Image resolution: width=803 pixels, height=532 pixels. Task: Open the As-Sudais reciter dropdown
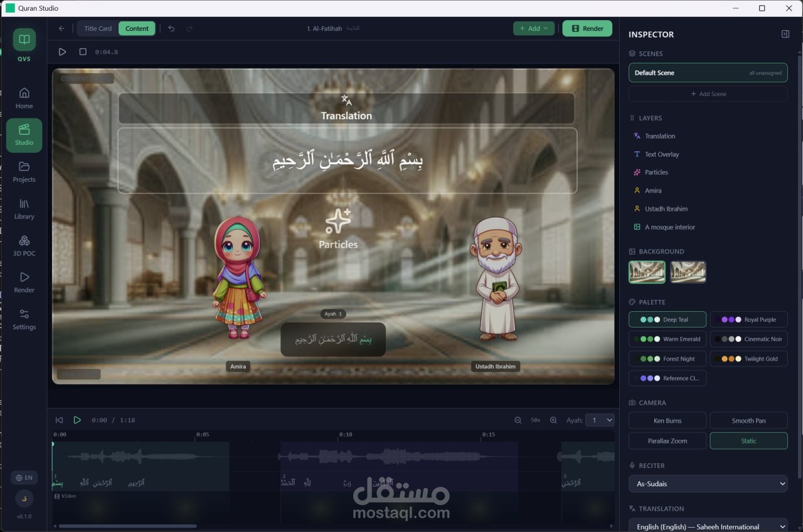[x=708, y=484]
